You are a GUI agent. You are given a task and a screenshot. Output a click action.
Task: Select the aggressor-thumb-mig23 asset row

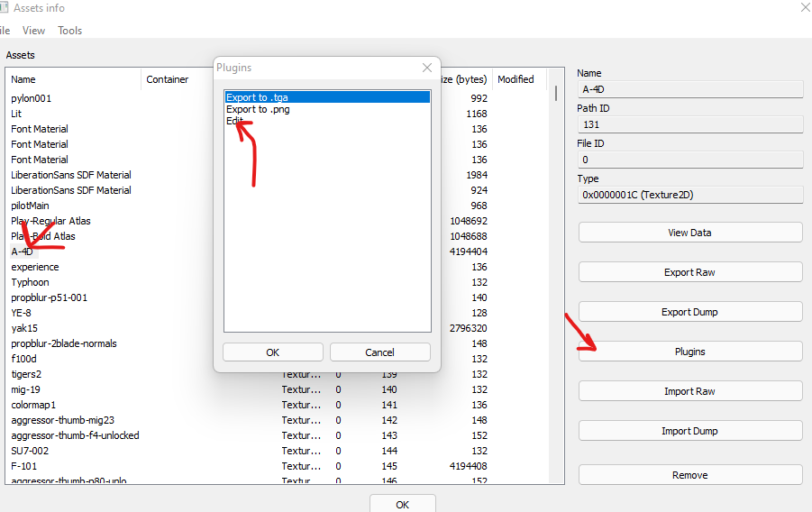pyautogui.click(x=63, y=420)
